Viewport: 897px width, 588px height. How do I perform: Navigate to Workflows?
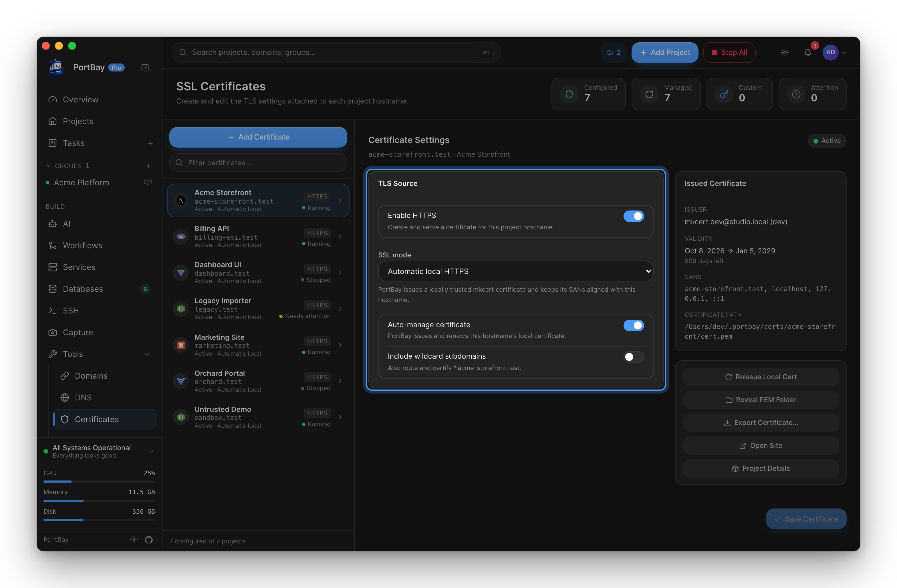[x=100, y=245]
